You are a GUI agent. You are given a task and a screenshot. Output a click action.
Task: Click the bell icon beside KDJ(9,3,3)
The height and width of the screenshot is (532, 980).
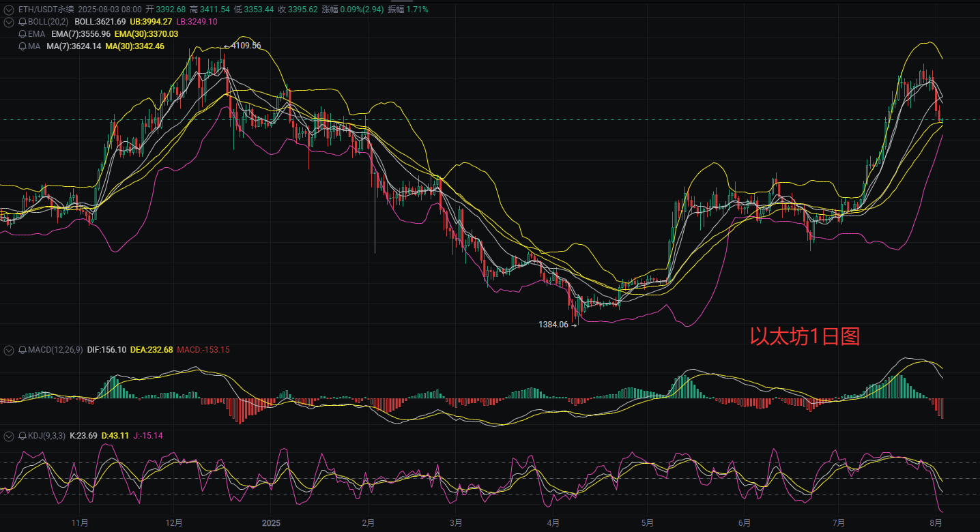[x=23, y=435]
